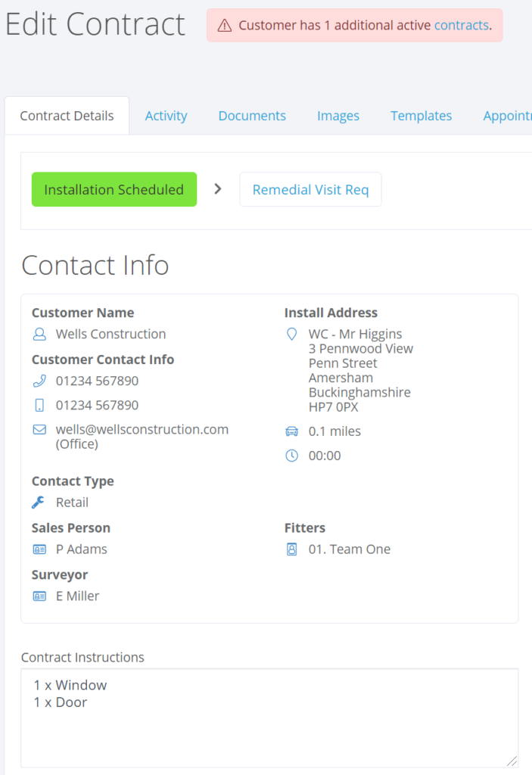Click the mobile phone icon
The height and width of the screenshot is (775, 532).
39,405
